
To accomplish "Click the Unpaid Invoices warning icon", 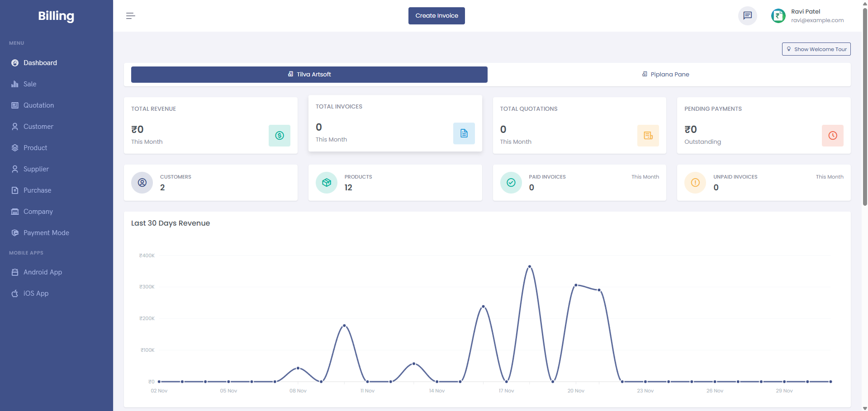I will click(x=695, y=183).
